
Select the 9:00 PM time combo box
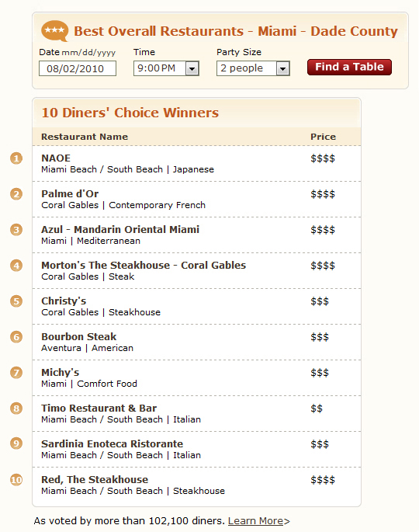coord(166,68)
